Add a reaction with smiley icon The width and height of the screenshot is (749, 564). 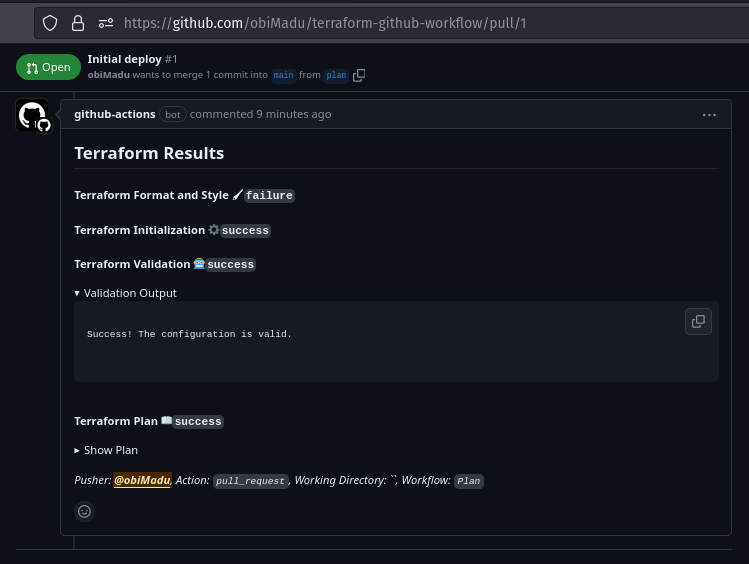tap(85, 511)
